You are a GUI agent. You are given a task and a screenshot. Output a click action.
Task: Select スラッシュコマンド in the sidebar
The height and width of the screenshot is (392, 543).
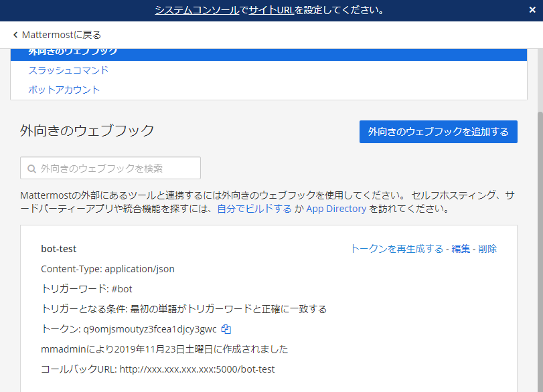point(70,70)
